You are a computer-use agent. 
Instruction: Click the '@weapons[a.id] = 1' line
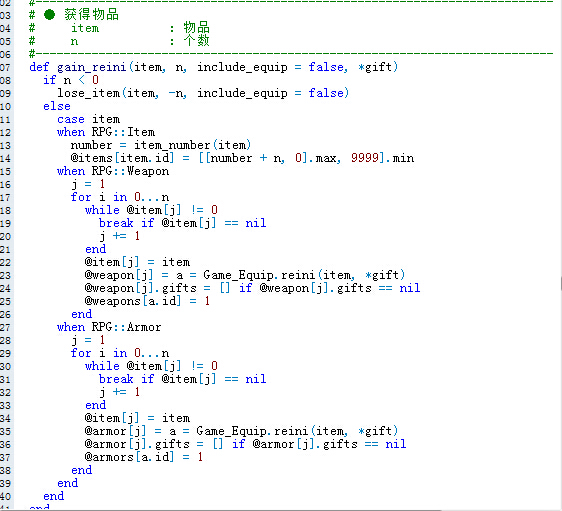coord(147,301)
